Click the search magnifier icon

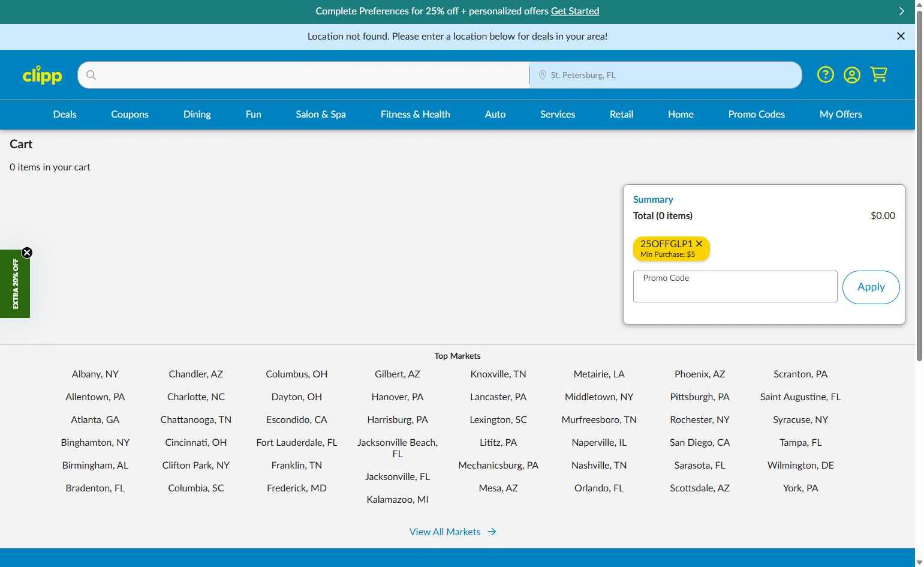91,75
